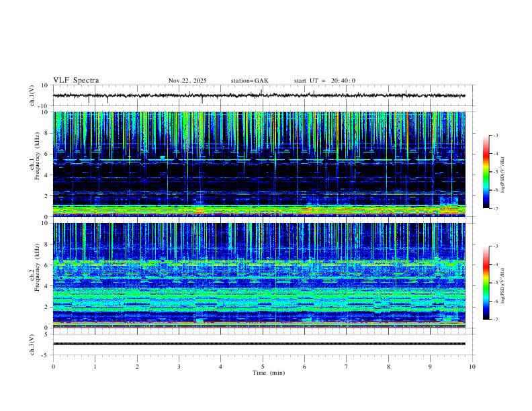Click the ch.1 PSD color scale bar
The width and height of the screenshot is (532, 411).
(x=486, y=172)
